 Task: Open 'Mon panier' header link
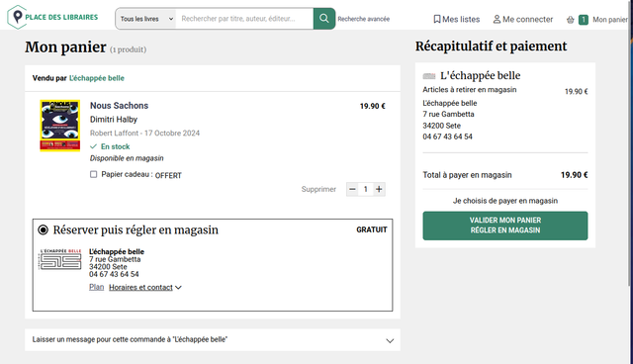(609, 20)
